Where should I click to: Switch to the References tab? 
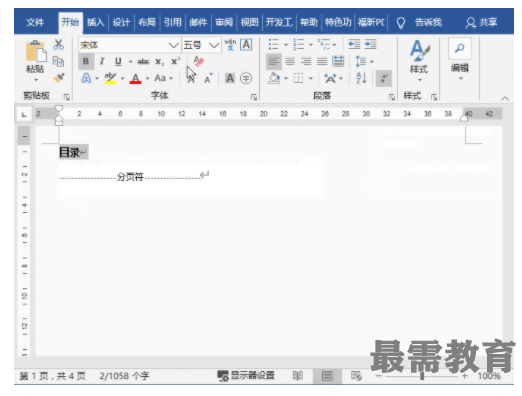[x=173, y=22]
